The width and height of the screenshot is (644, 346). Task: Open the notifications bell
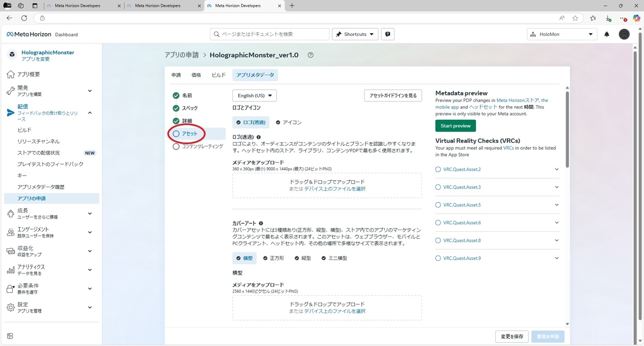point(607,34)
